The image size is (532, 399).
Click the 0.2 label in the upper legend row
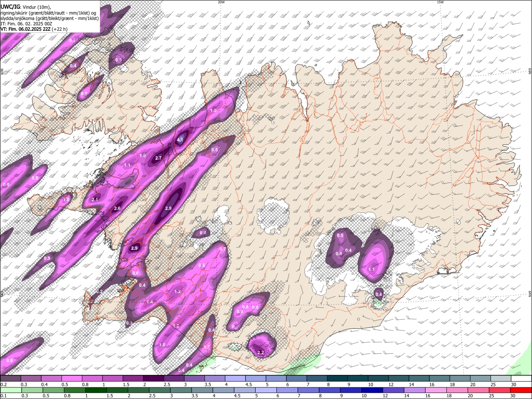click(3, 384)
